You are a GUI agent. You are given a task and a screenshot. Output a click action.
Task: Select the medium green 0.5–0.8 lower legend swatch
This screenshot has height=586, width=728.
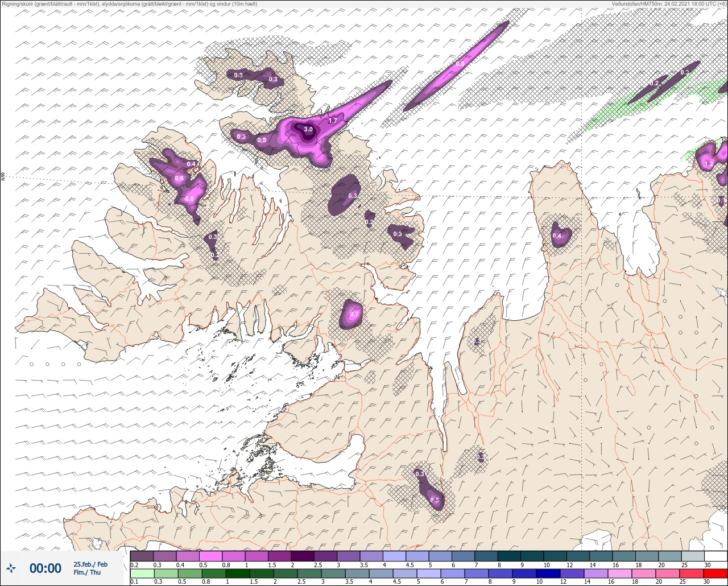(189, 573)
